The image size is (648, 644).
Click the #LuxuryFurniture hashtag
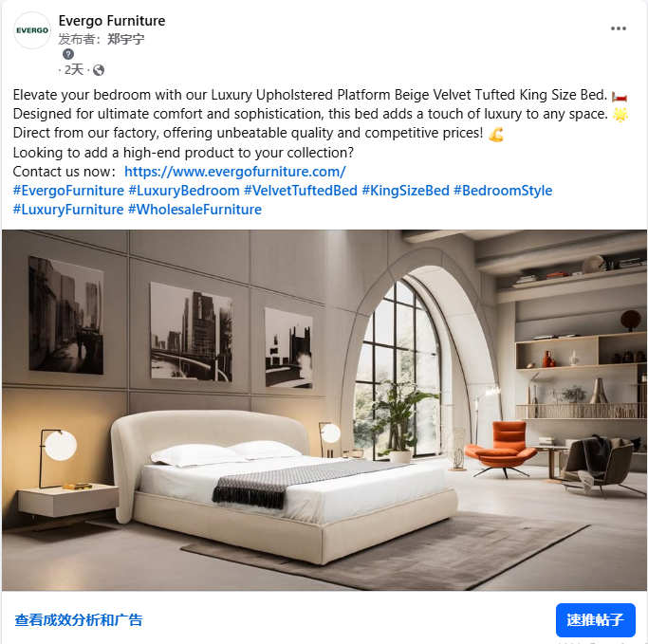pos(68,210)
